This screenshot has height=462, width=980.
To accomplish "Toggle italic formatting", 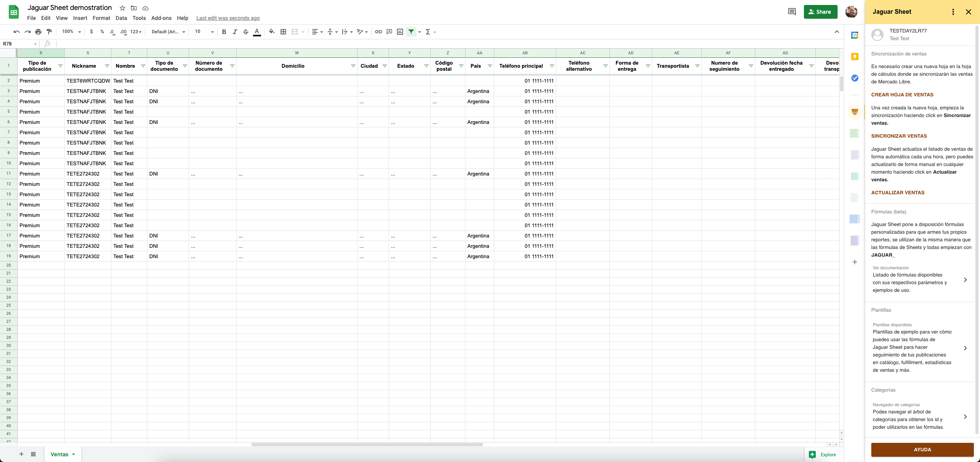I will (x=235, y=32).
